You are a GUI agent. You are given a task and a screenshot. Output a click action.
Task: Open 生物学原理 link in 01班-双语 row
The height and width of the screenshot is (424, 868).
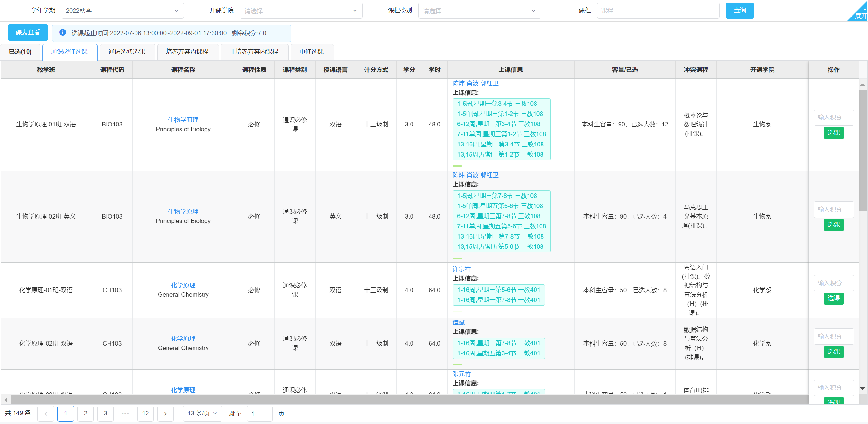(183, 120)
